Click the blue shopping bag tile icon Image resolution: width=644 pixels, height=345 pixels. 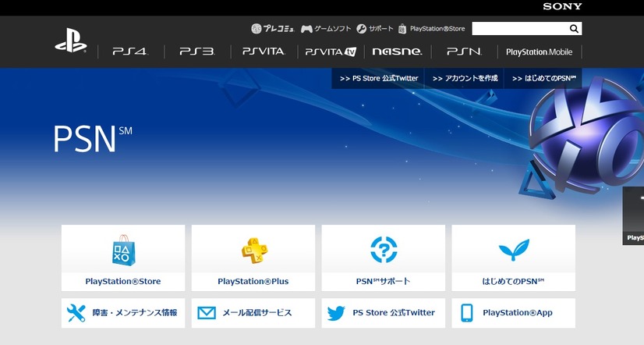[123, 250]
